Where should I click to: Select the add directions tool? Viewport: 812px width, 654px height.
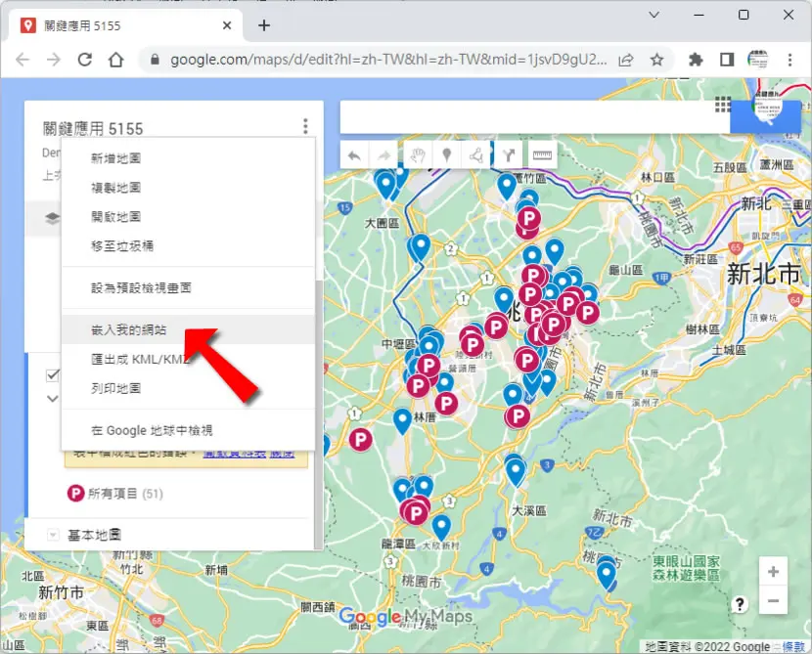point(509,154)
